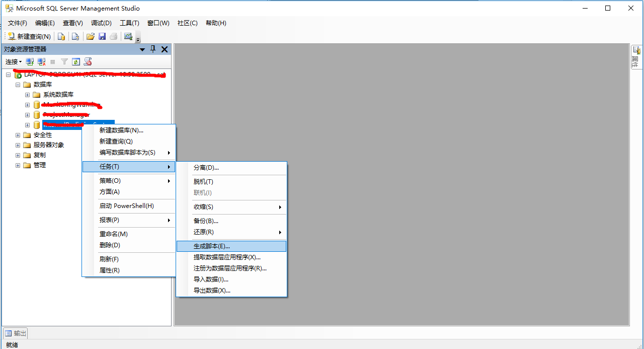Refresh the Object Explorer tree
644x349 pixels.
[x=75, y=61]
